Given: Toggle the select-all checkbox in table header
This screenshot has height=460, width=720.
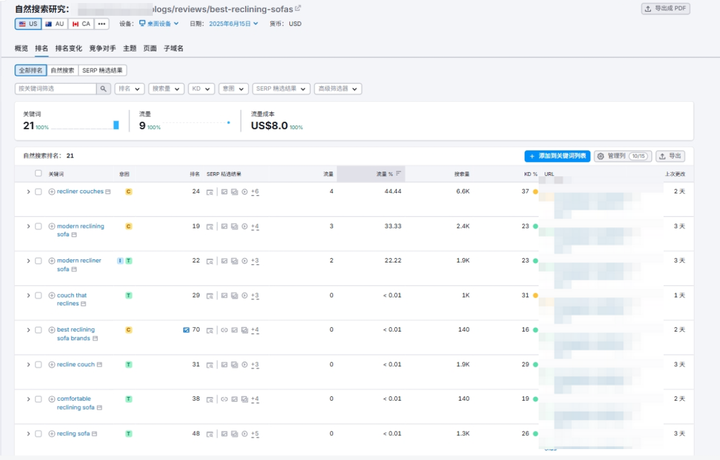Looking at the screenshot, I should pos(39,174).
